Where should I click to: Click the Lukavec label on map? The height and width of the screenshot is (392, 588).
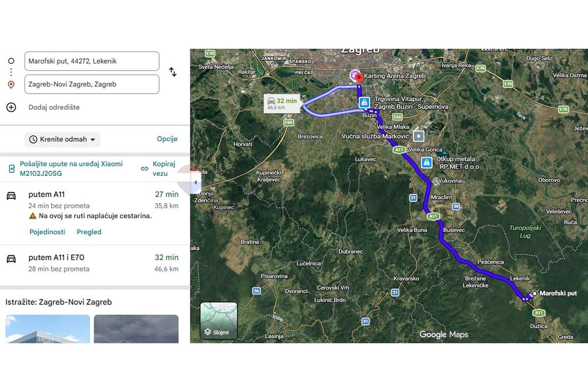(366, 159)
